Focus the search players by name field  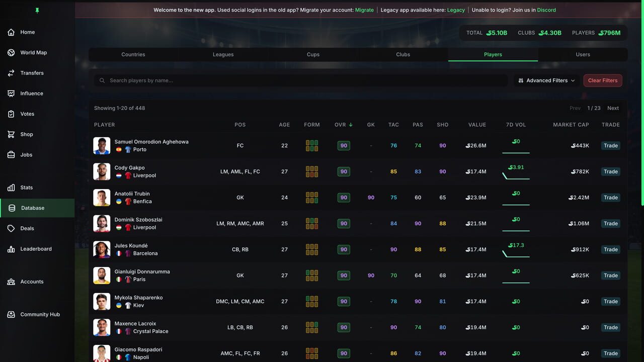(301, 80)
